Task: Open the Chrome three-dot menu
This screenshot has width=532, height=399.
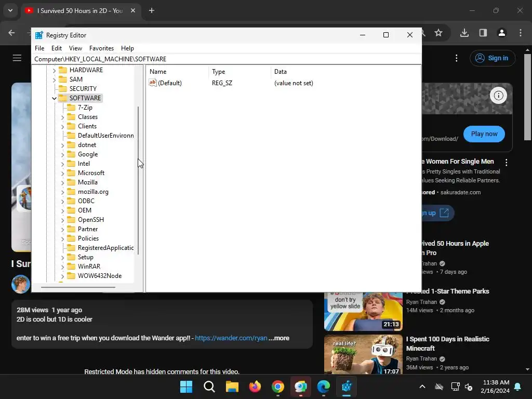Action: coord(521,33)
